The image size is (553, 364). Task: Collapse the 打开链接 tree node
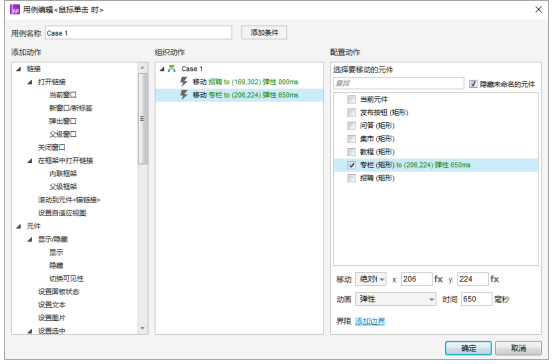tap(30, 82)
